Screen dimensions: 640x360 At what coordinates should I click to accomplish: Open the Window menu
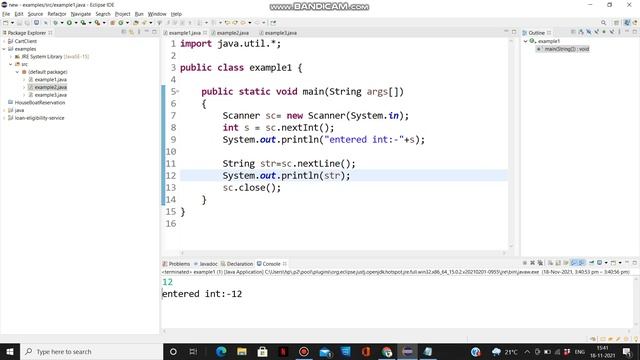coord(157,14)
